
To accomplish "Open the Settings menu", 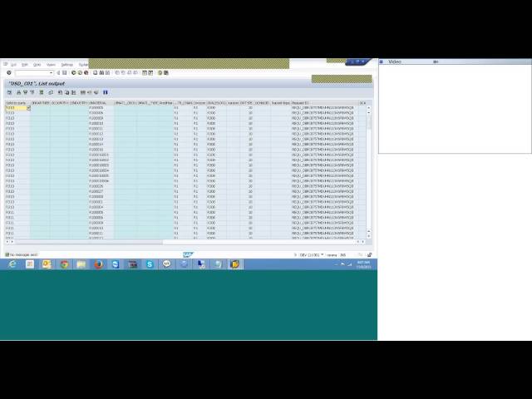I will [x=66, y=65].
